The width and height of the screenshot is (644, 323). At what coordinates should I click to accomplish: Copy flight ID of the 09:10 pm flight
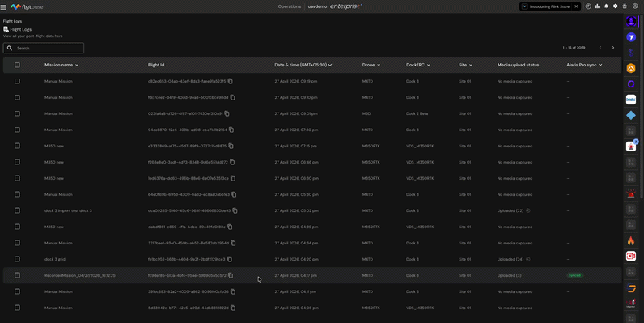(x=233, y=97)
